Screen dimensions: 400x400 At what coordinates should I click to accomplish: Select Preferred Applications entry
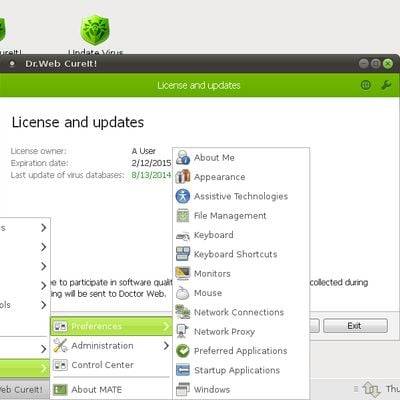click(x=241, y=351)
